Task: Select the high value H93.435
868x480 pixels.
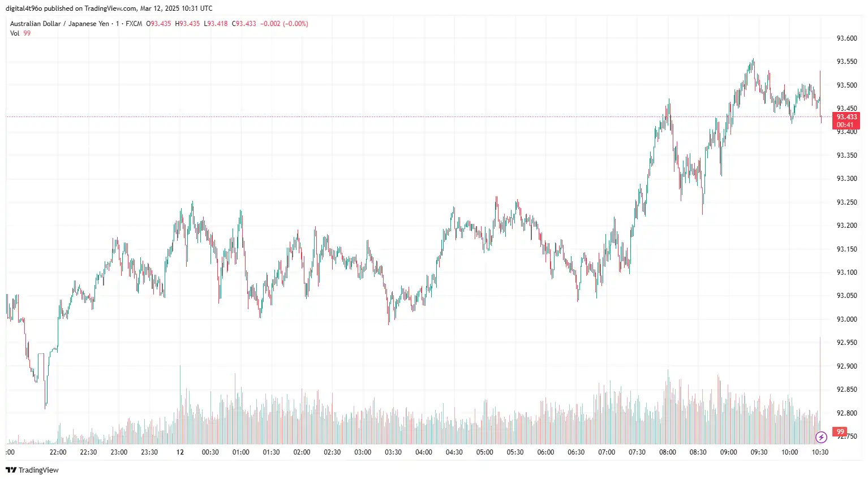Action: pyautogui.click(x=187, y=24)
